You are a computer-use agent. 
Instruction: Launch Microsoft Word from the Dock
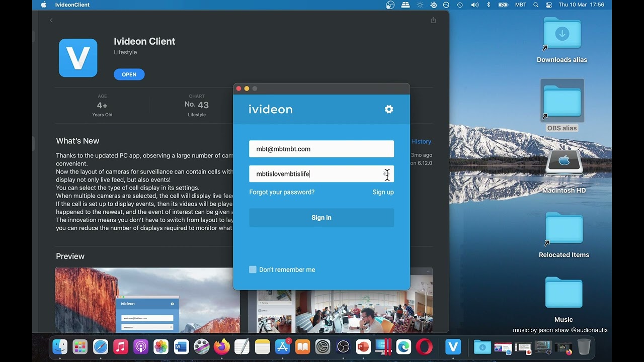tap(181, 347)
